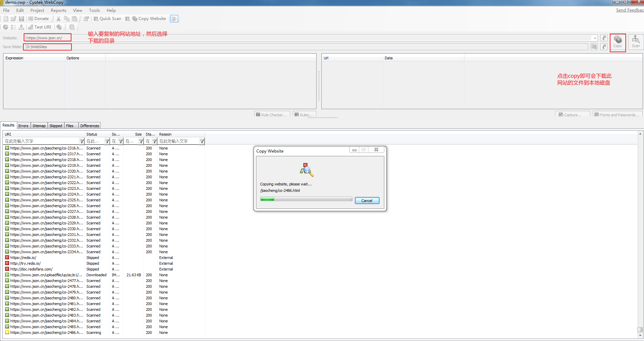Click the large Scan button icon
This screenshot has height=341, width=644.
pos(636,42)
